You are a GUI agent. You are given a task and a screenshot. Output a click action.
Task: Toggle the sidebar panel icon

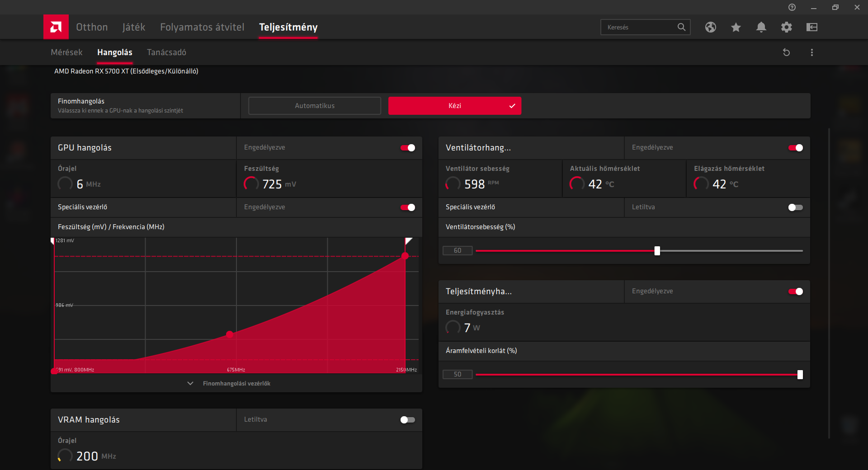pos(812,27)
